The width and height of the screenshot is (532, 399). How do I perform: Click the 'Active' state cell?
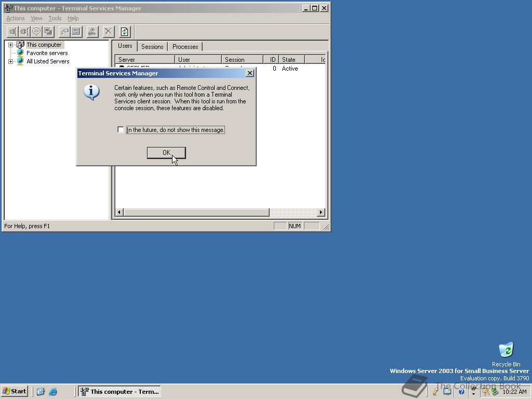click(290, 69)
